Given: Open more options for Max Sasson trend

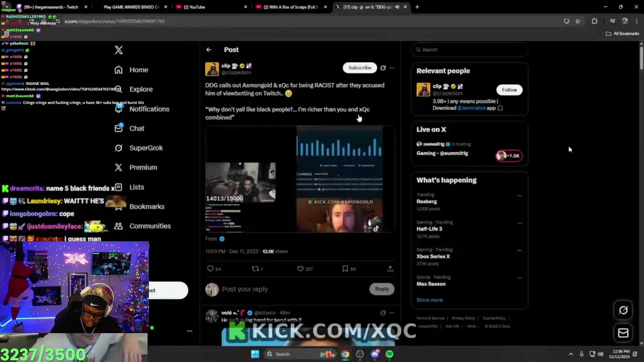Looking at the screenshot, I should [519, 278].
